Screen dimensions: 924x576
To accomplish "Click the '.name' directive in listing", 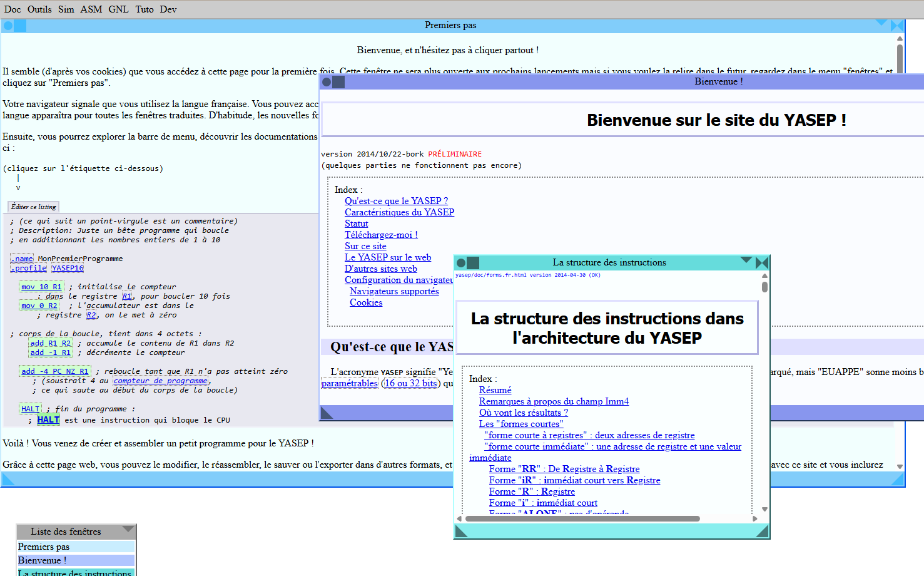I will pos(22,259).
